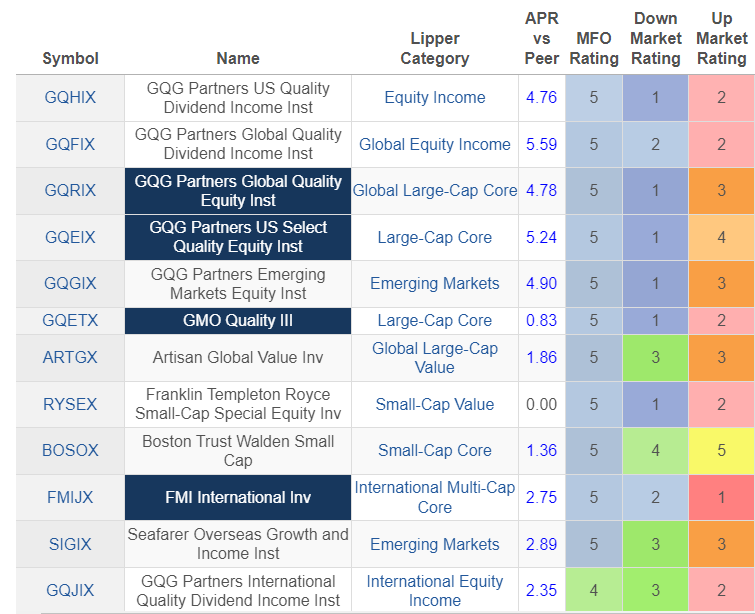
Task: Click the green MFO rating 4 cell
Action: click(594, 590)
